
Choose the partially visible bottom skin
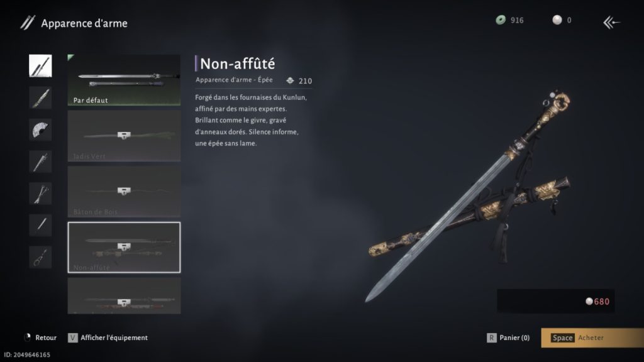pyautogui.click(x=124, y=296)
